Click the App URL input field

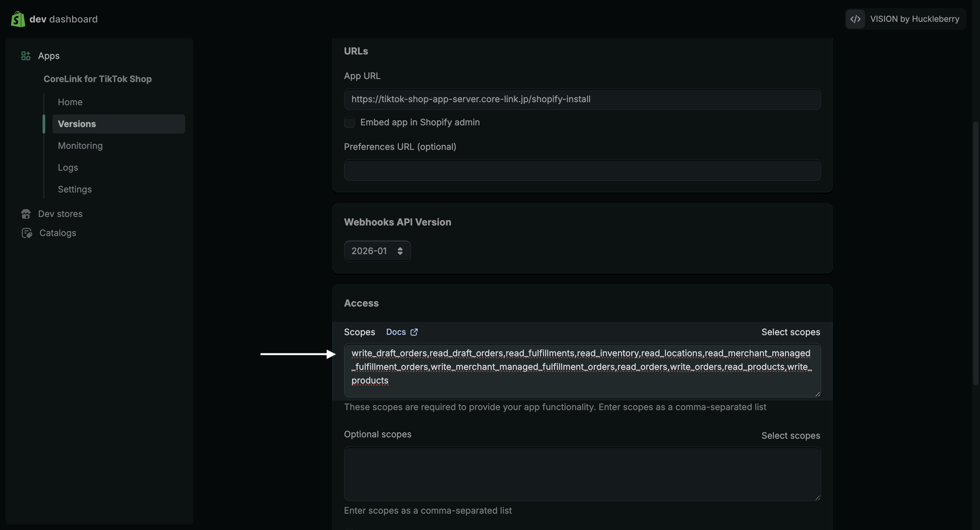582,99
